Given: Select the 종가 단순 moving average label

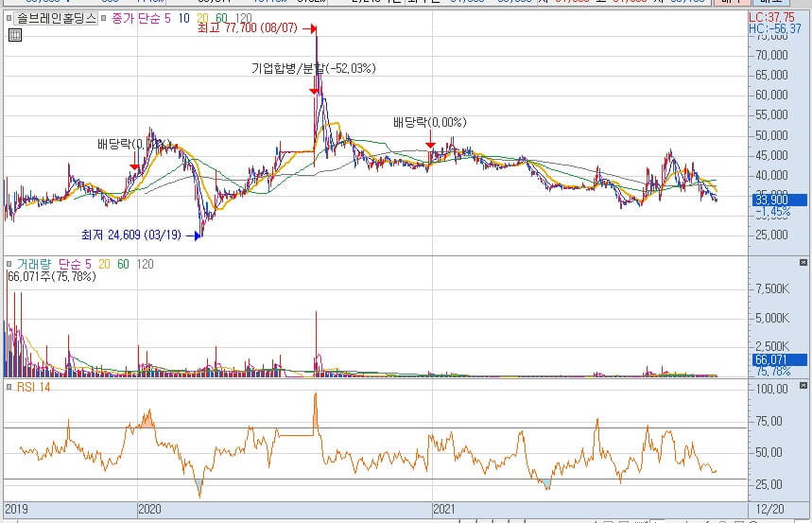Looking at the screenshot, I should tap(136, 19).
